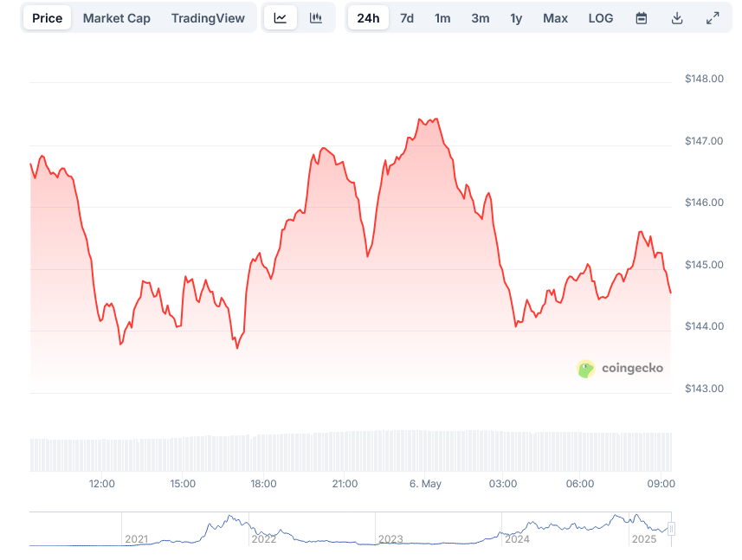Open the Market Cap tab
Image resolution: width=742 pixels, height=560 pixels.
116,18
